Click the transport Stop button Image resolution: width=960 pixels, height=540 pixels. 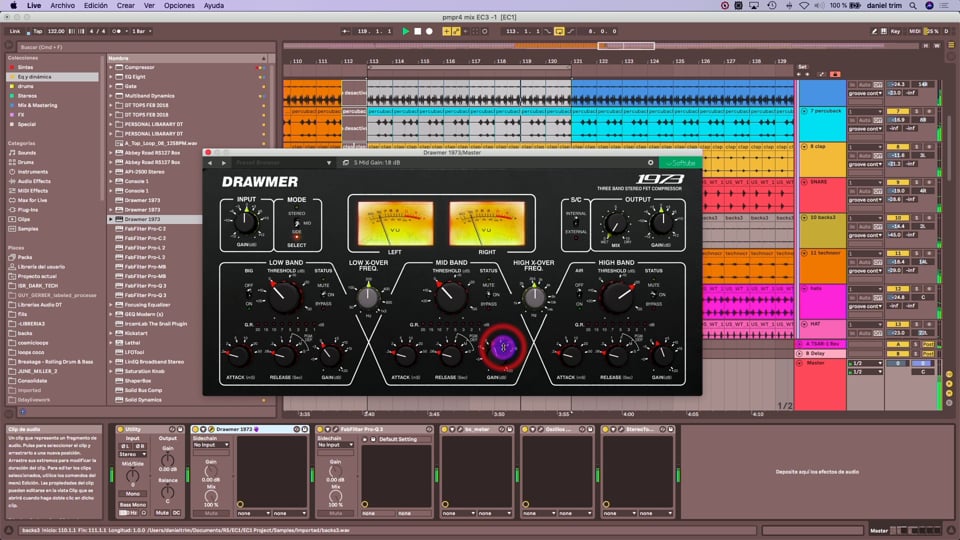tap(418, 31)
